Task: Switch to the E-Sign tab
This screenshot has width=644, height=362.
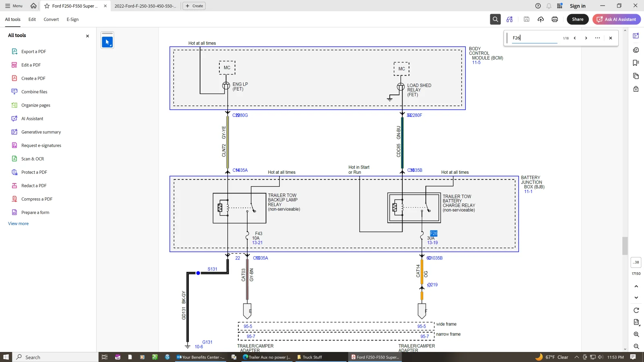Action: (x=72, y=19)
